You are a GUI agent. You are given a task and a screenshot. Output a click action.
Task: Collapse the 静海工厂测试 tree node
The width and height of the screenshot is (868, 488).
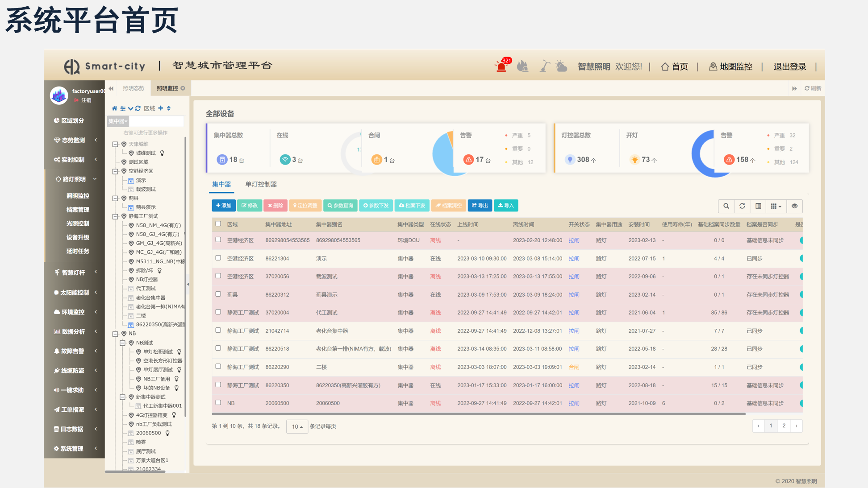(x=115, y=216)
